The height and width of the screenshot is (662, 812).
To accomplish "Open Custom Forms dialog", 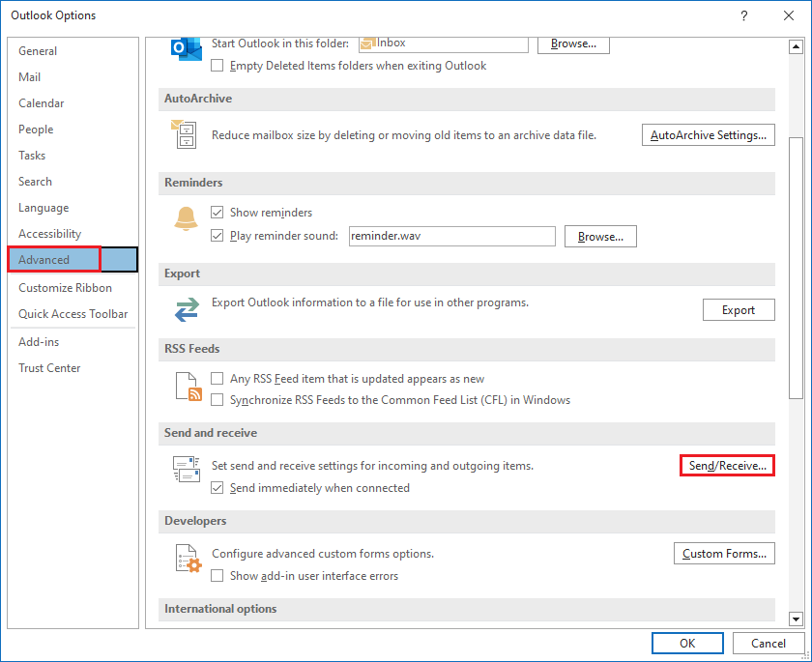I will coord(724,554).
